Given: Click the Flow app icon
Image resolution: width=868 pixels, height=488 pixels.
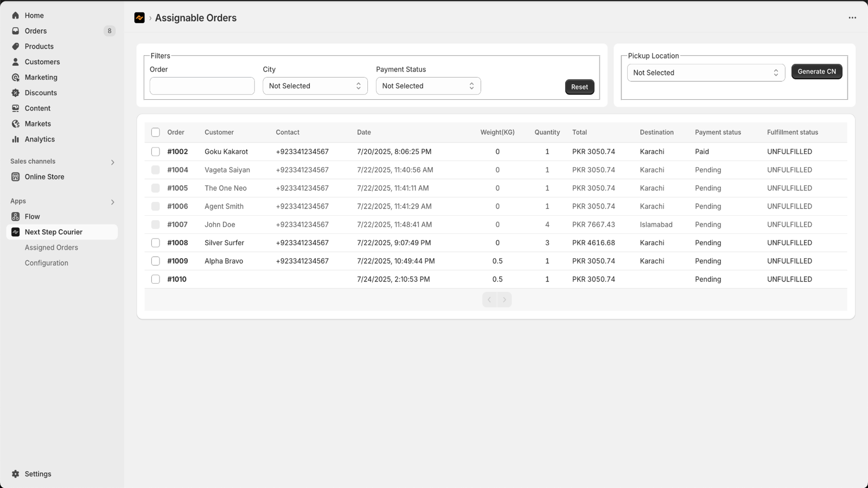Looking at the screenshot, I should pos(15,216).
